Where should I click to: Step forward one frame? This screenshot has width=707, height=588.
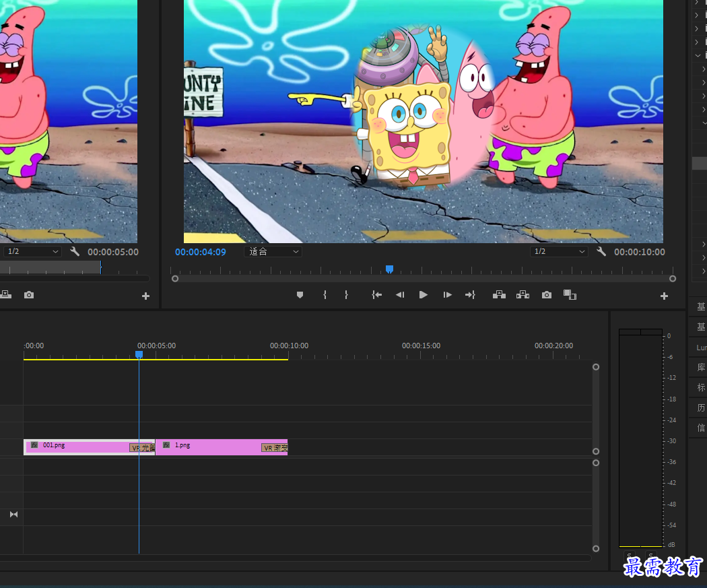tap(447, 295)
